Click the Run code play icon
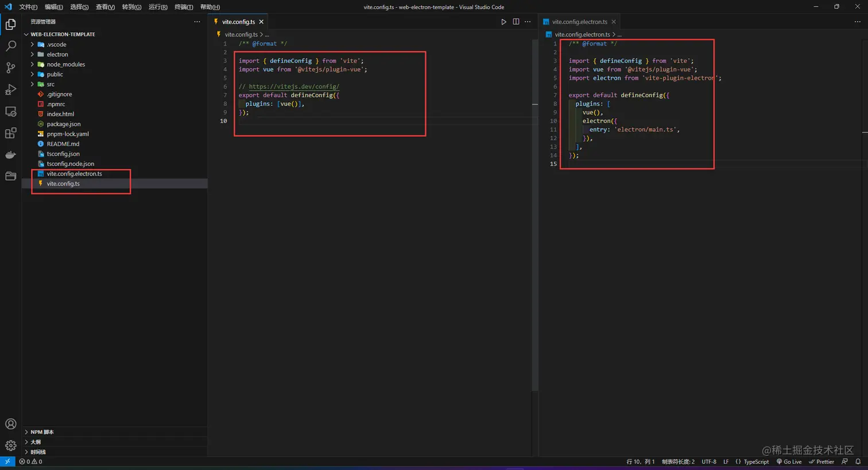The width and height of the screenshot is (868, 470). 503,22
